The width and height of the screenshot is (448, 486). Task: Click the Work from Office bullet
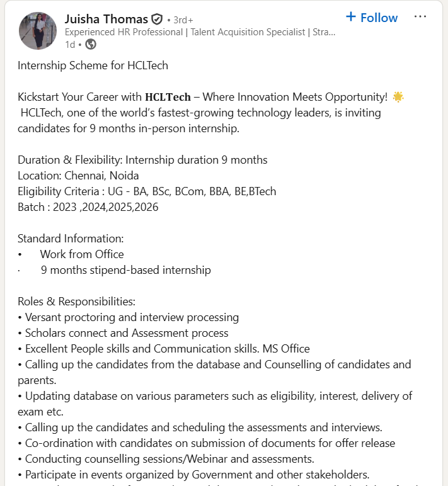tap(82, 254)
